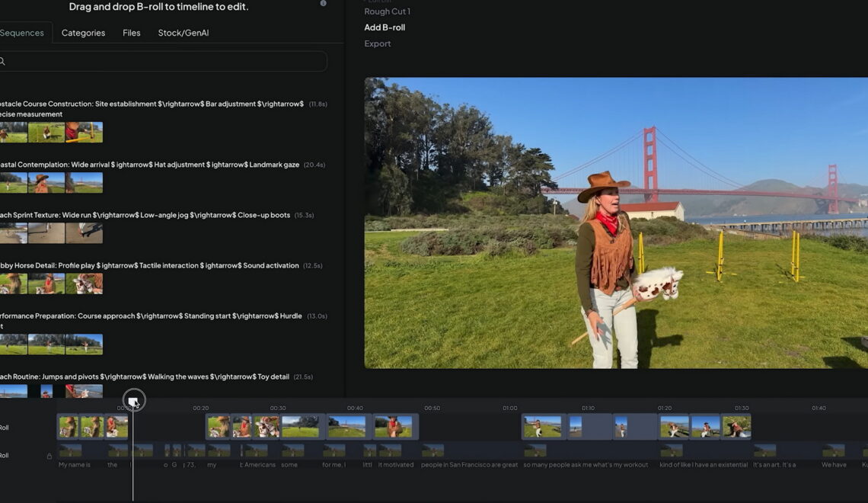Click the Export option
This screenshot has width=868, height=503.
pyautogui.click(x=378, y=43)
